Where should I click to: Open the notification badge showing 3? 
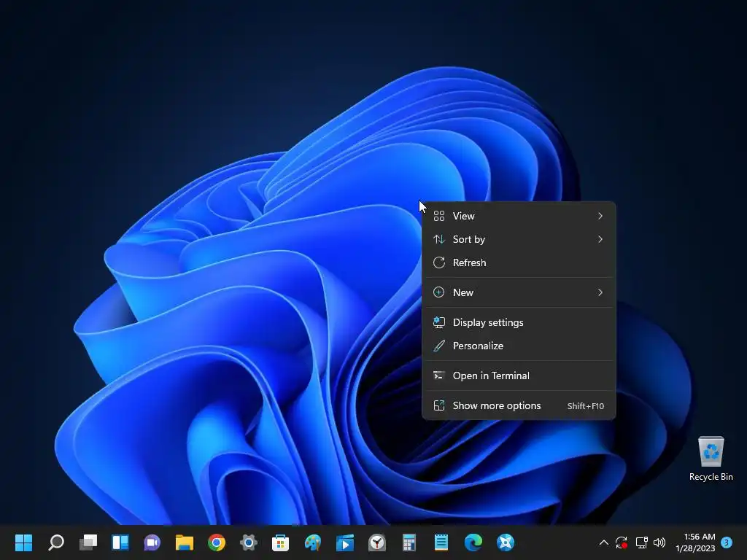click(x=727, y=542)
